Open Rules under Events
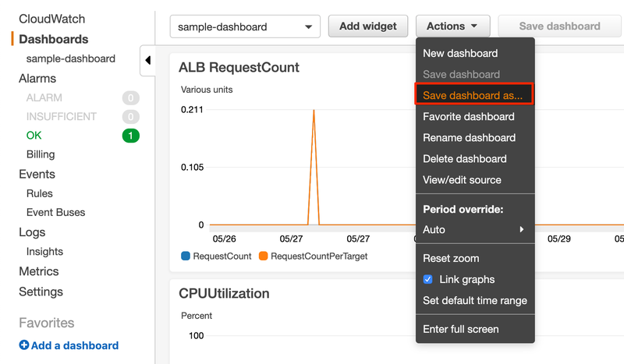Screen dimensions: 624x364 click(x=40, y=193)
